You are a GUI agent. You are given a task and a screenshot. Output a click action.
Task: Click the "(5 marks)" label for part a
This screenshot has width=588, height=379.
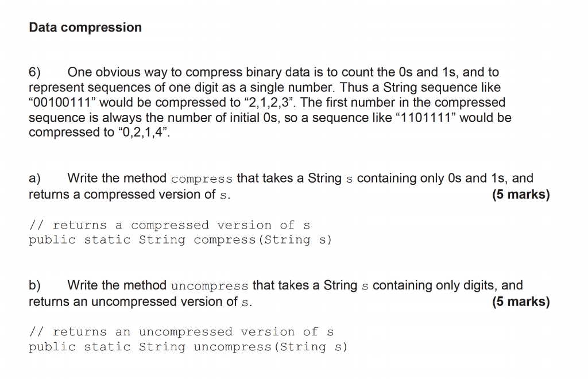point(521,194)
